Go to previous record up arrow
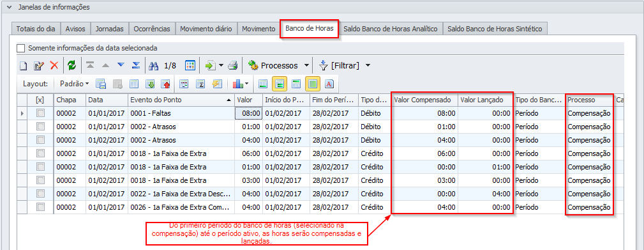 pos(105,65)
